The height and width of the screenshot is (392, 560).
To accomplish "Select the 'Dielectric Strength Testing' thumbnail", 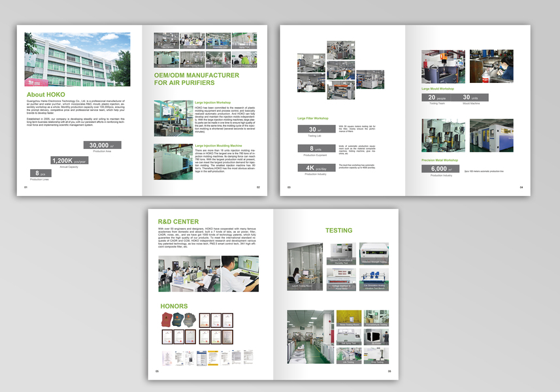I will 374,254.
